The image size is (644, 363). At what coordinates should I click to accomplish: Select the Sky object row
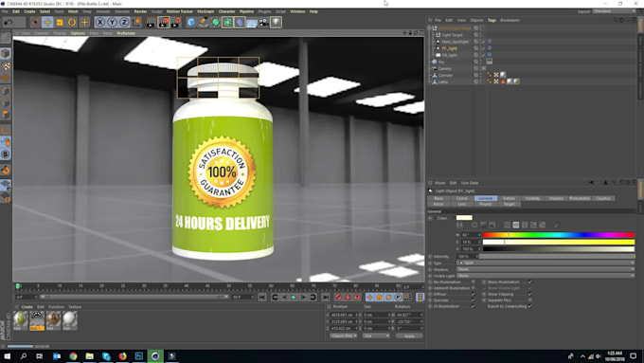coord(441,62)
